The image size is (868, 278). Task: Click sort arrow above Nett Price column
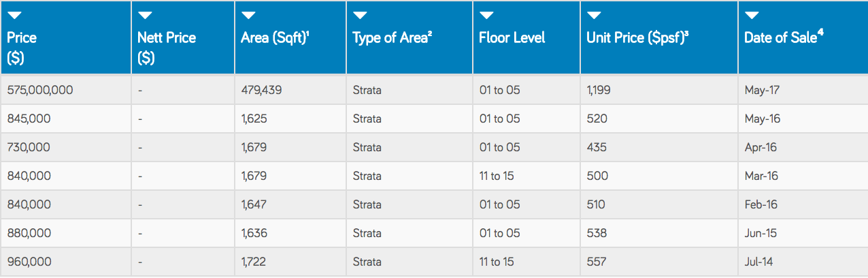pyautogui.click(x=145, y=16)
